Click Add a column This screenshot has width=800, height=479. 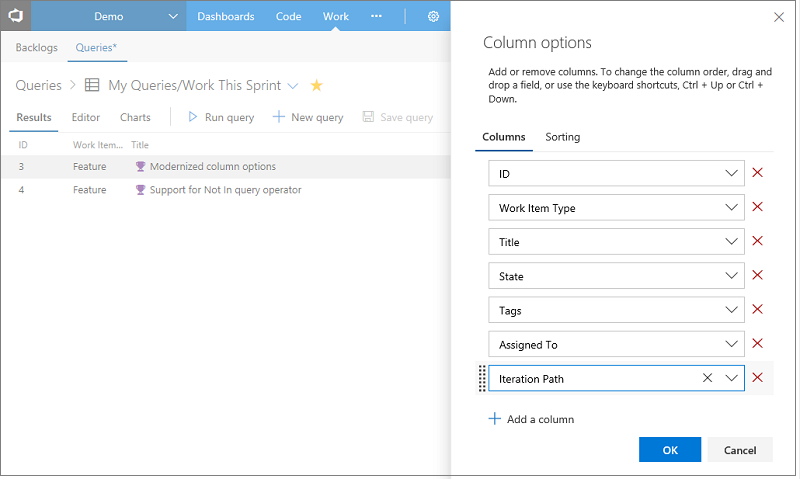531,419
